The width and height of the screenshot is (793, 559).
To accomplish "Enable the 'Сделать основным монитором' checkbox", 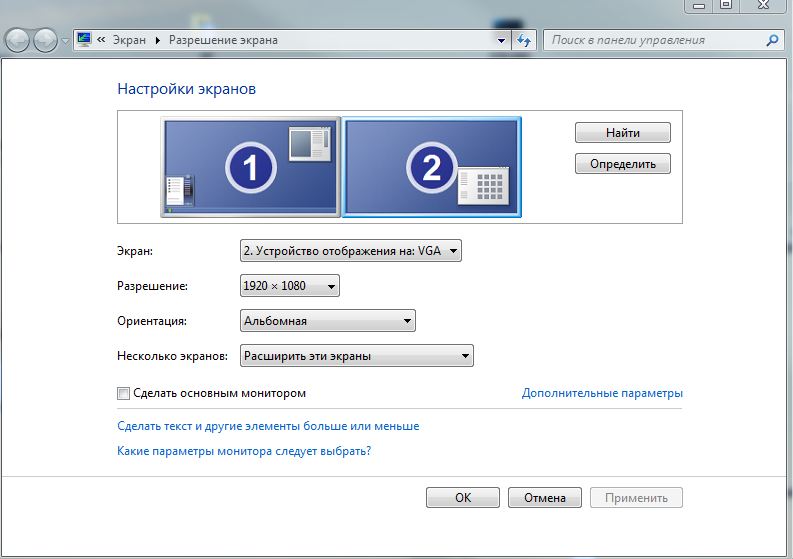I will [x=124, y=394].
